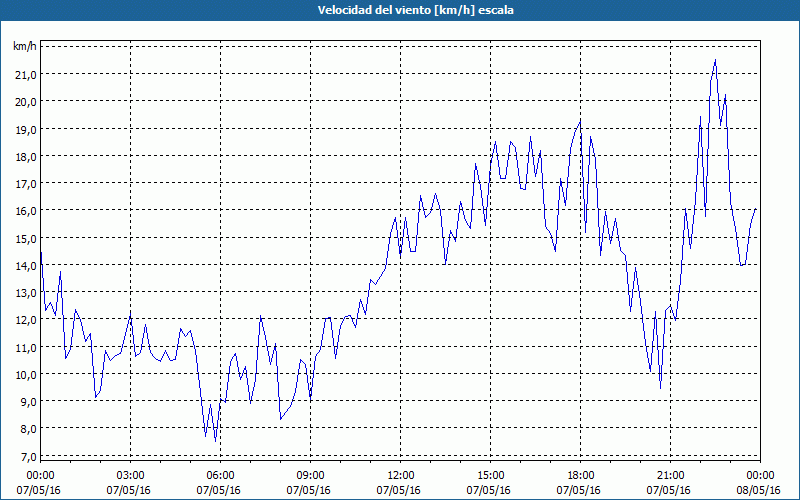
Task: Select the 16,0 y-axis label
Action: tap(26, 211)
